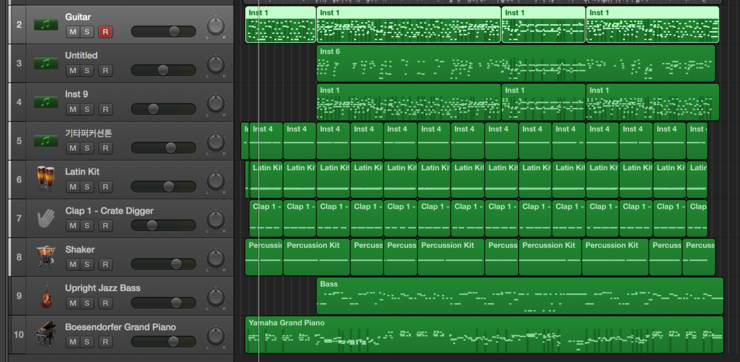Mute the Untitled track
Viewport: 740px width, 362px height.
[72, 71]
